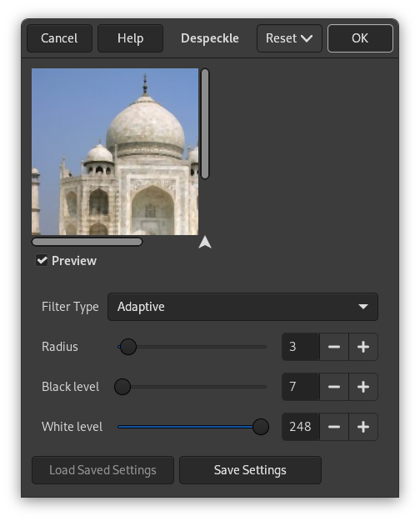Disable the Preview checkbox
420x521 pixels.
tap(42, 260)
